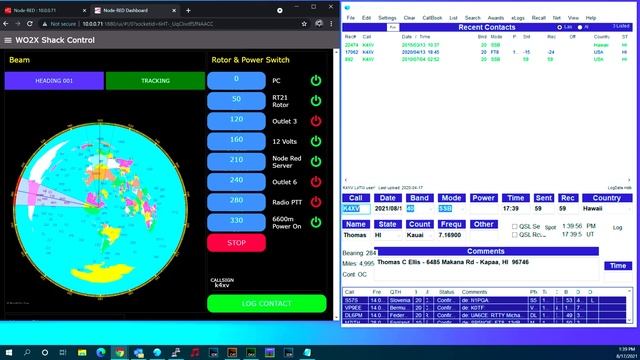Open the eLogs menu
This screenshot has height=360, width=640.
518,18
